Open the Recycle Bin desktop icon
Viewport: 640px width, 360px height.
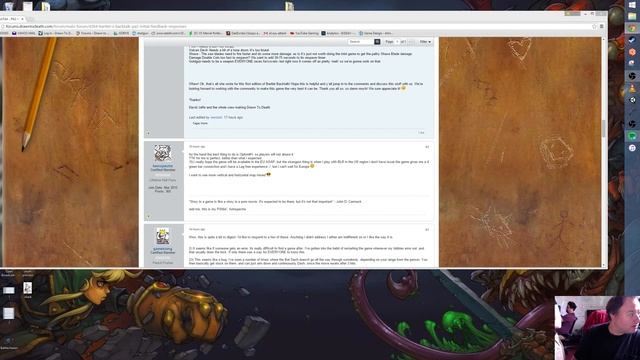[x=8, y=6]
